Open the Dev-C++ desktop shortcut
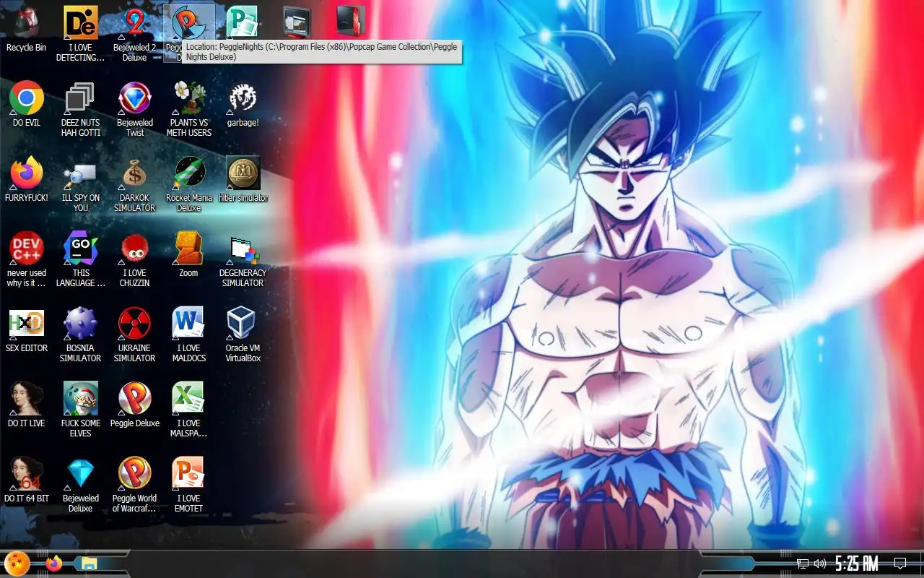The height and width of the screenshot is (578, 924). 27,248
